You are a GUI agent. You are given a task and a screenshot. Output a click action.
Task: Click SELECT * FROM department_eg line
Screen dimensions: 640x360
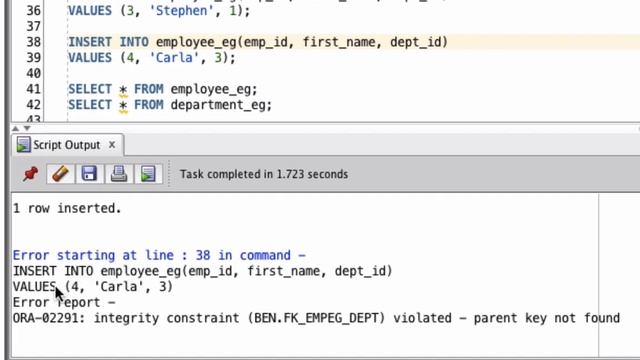[170, 105]
